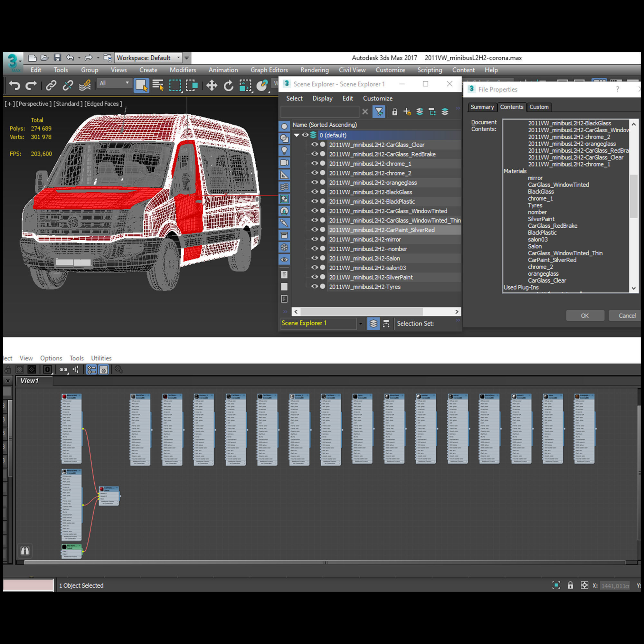Click the Bind to Space Warp icon
The image size is (644, 644).
pos(85,85)
